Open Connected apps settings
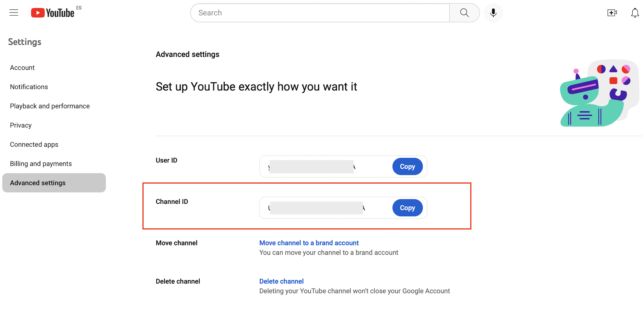The height and width of the screenshot is (312, 644). point(34,144)
